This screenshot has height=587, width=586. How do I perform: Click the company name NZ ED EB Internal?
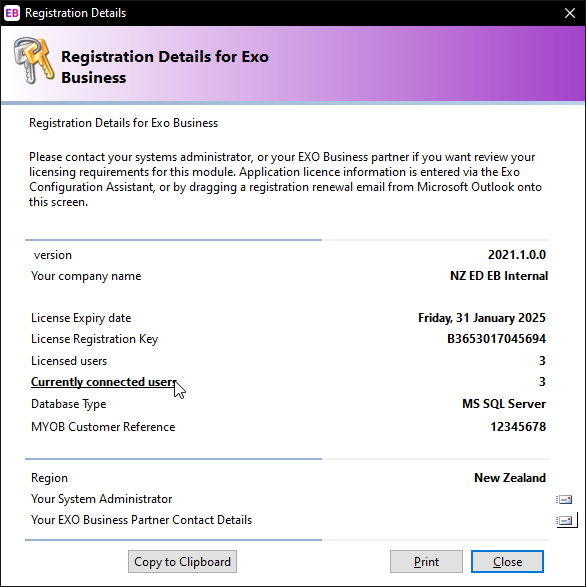pyautogui.click(x=499, y=276)
